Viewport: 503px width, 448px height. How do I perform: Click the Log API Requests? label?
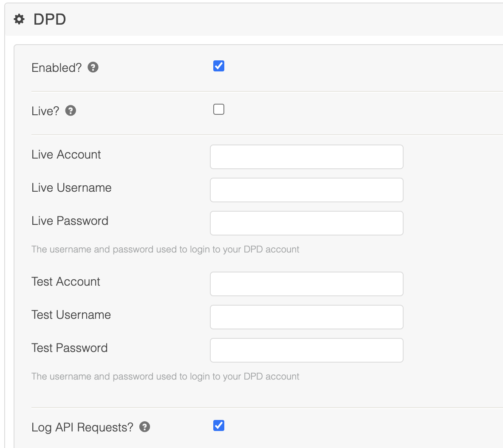coord(82,428)
